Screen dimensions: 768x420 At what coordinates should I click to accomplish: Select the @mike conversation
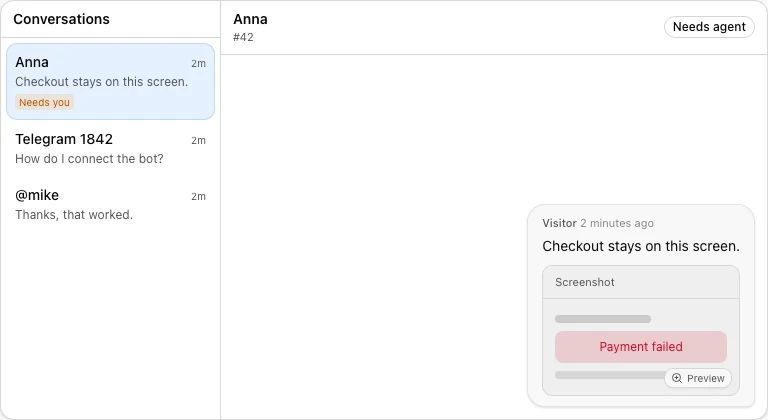(x=110, y=204)
